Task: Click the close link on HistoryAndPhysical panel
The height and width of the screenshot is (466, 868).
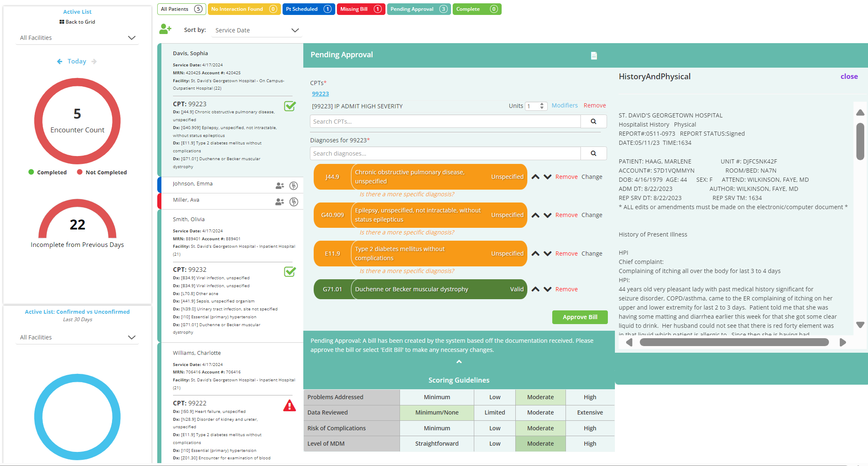Action: 849,76
